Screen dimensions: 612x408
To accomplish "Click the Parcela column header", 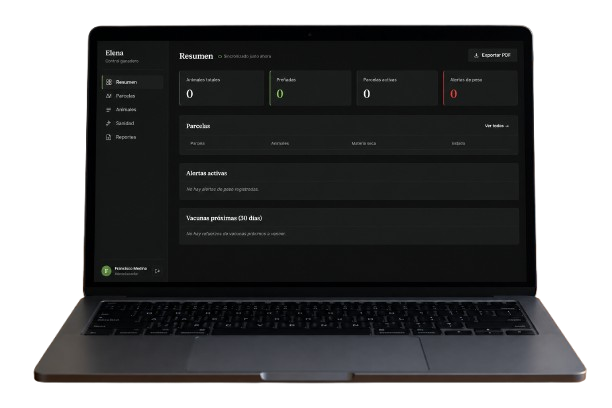I will [x=197, y=143].
